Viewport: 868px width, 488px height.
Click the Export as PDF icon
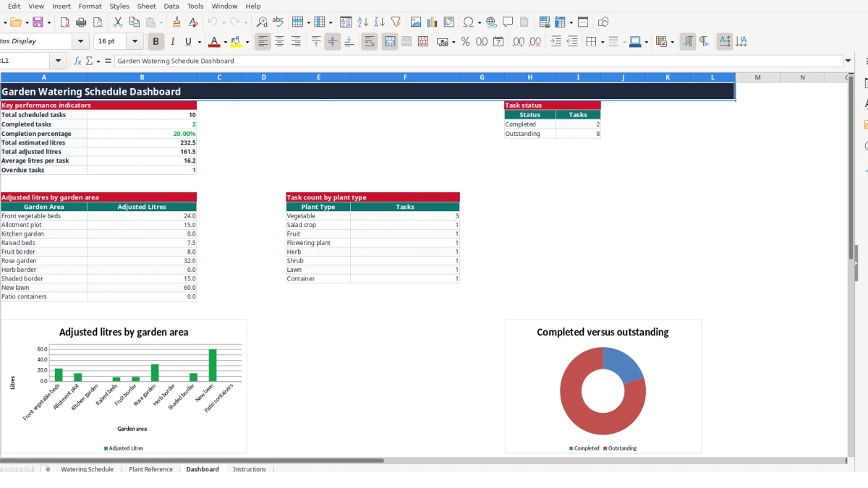65,22
